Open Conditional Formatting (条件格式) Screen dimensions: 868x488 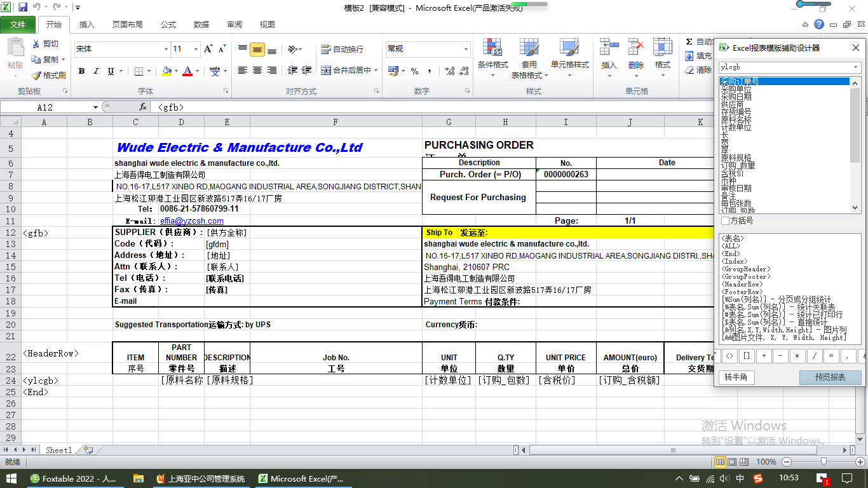point(492,57)
